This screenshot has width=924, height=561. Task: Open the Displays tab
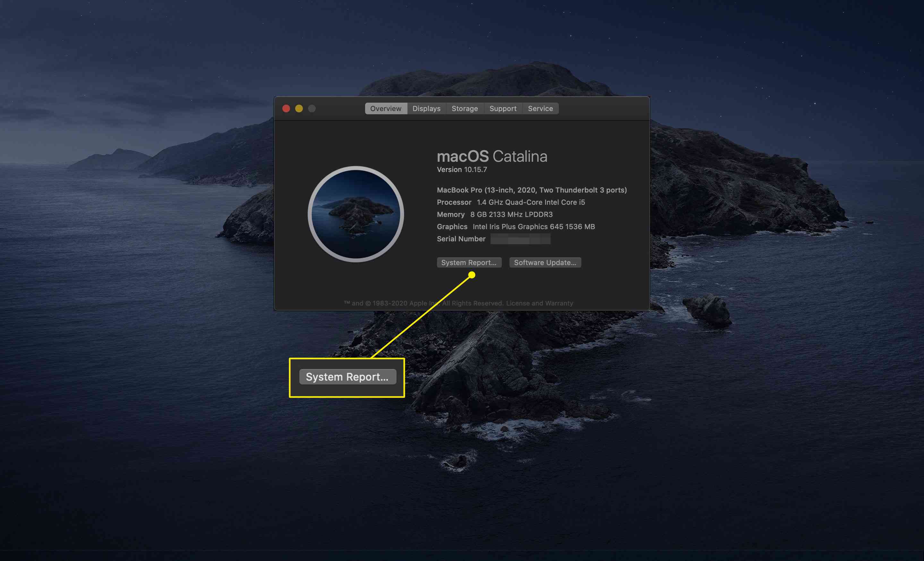point(426,108)
